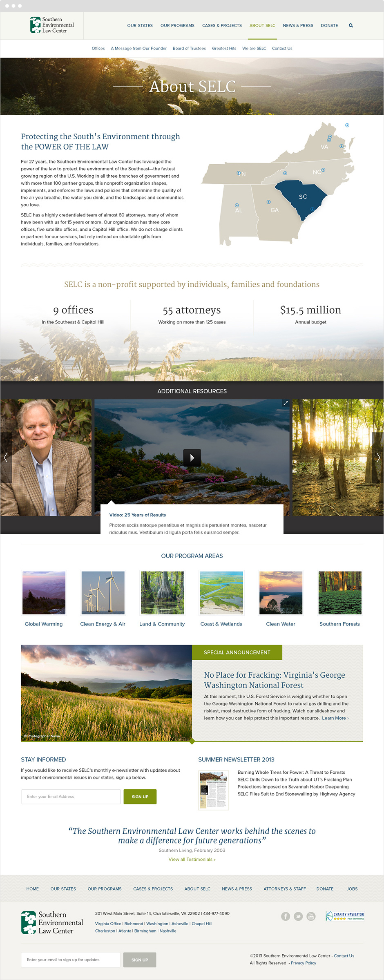Open the Our Programs menu
The height and width of the screenshot is (980, 384).
point(177,25)
